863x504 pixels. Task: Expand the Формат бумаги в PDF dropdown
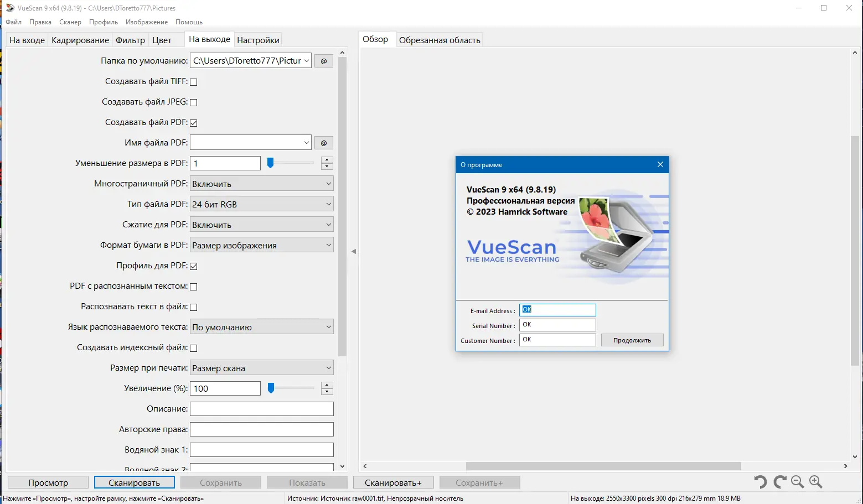pyautogui.click(x=261, y=245)
